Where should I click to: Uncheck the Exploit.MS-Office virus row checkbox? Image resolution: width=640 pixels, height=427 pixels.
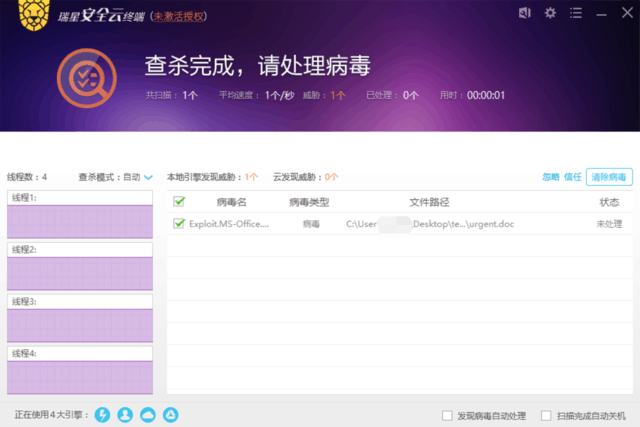179,224
